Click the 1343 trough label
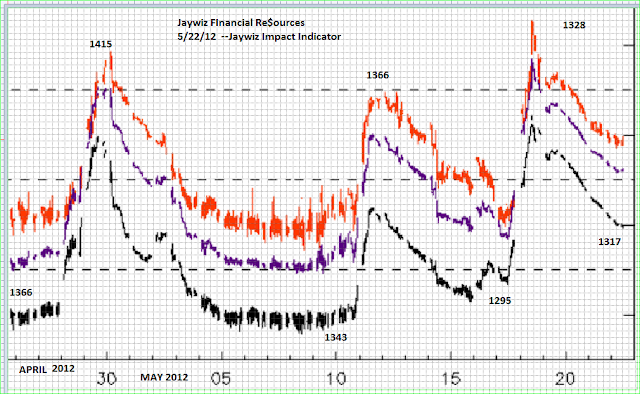Screen dimensions: 640x394 click(x=336, y=338)
